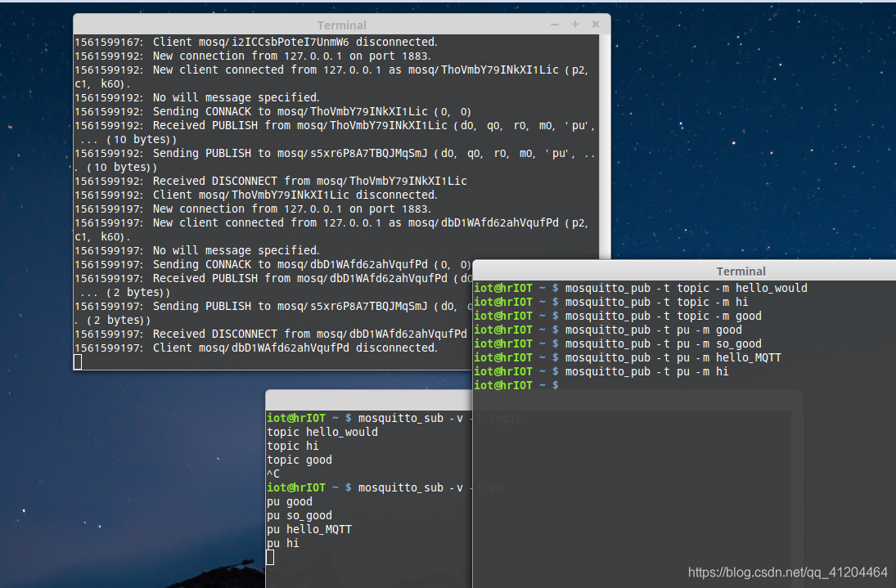896x588 pixels.
Task: Click the title bar of the broker log Terminal
Action: point(342,25)
